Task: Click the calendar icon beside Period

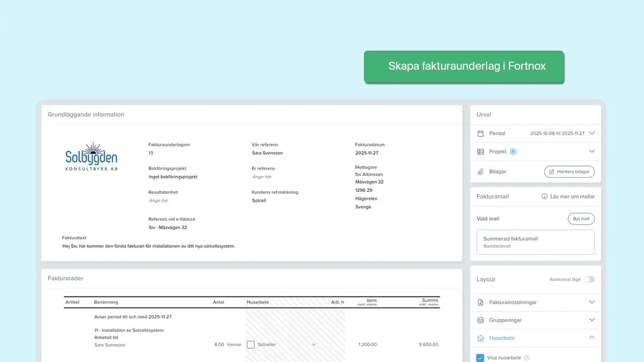Action: pos(480,133)
